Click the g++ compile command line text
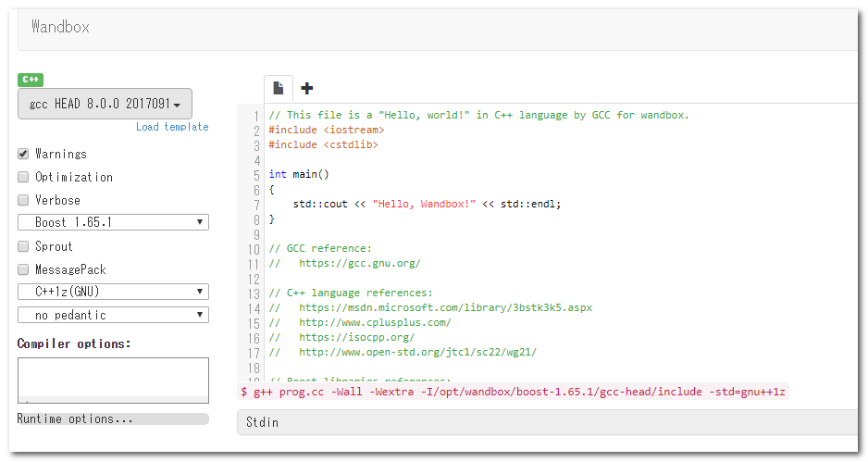This screenshot has height=462, width=868. 513,392
